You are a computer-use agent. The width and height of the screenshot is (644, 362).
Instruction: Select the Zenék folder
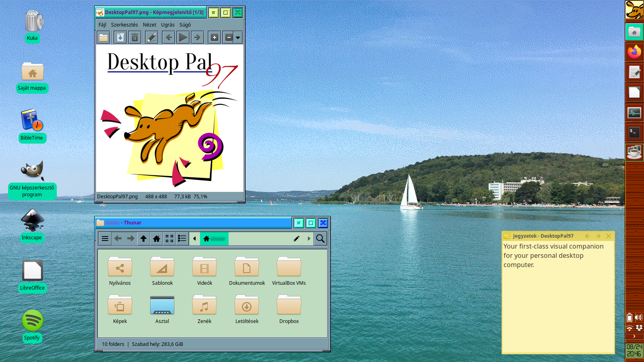(204, 309)
